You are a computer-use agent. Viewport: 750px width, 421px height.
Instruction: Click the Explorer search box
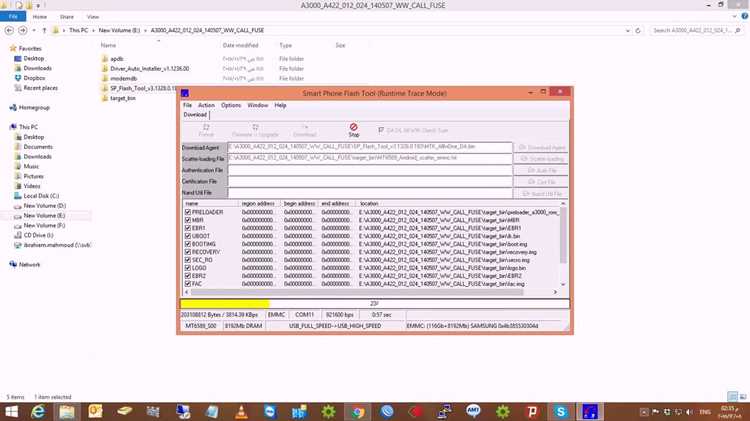click(x=696, y=30)
